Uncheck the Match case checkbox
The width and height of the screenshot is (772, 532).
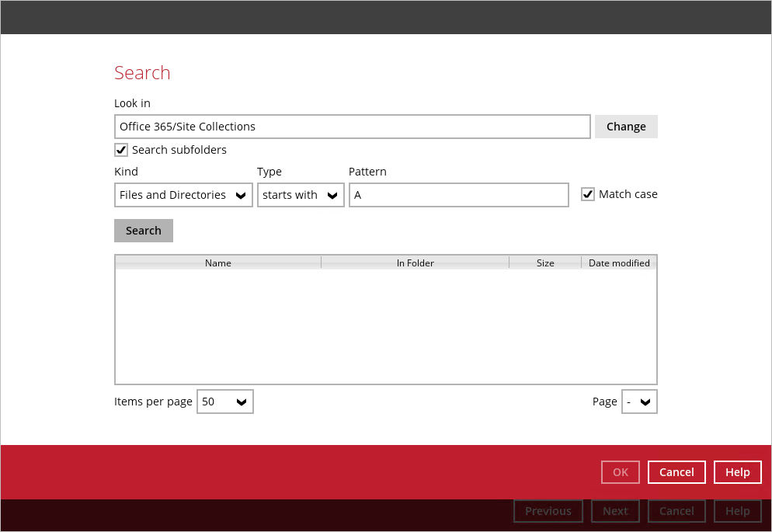[588, 194]
